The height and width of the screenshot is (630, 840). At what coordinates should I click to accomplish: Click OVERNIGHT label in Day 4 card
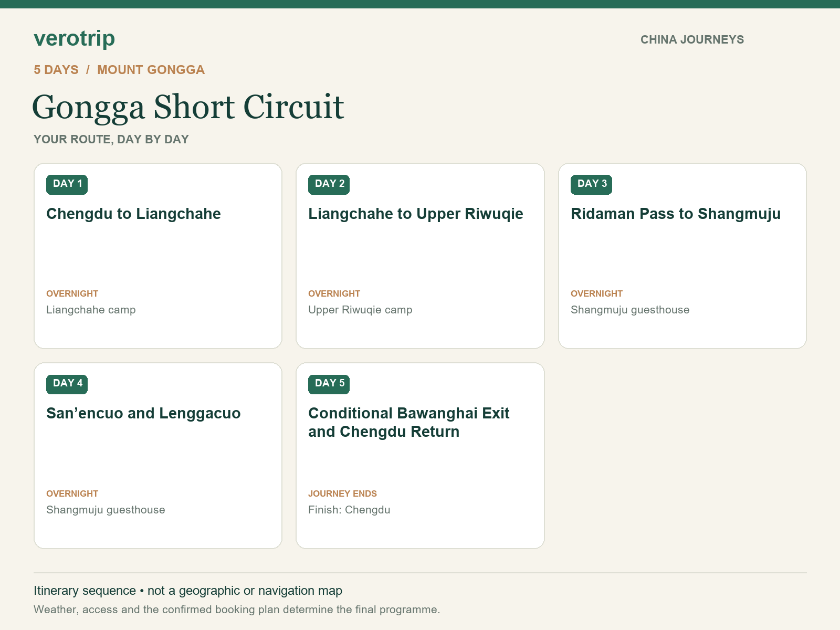tap(72, 493)
